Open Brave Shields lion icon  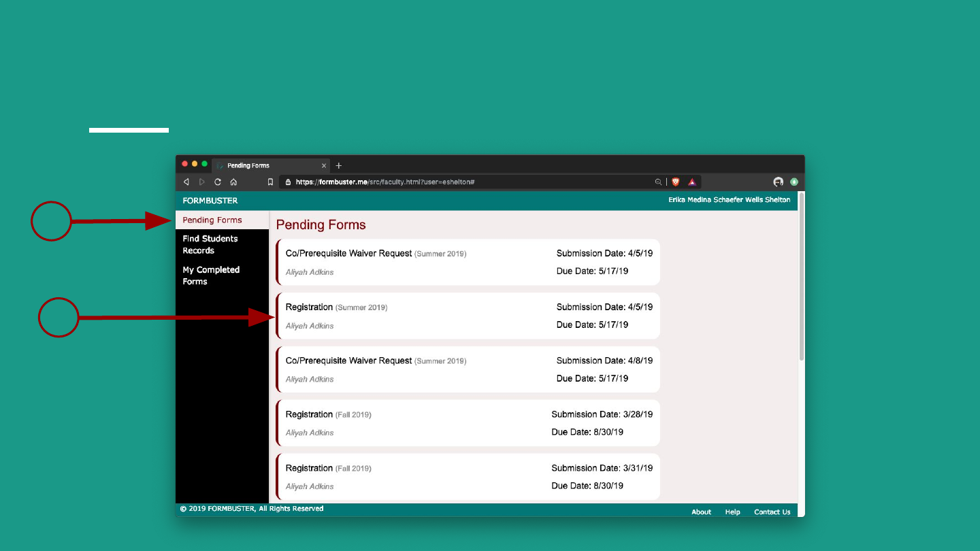click(676, 182)
